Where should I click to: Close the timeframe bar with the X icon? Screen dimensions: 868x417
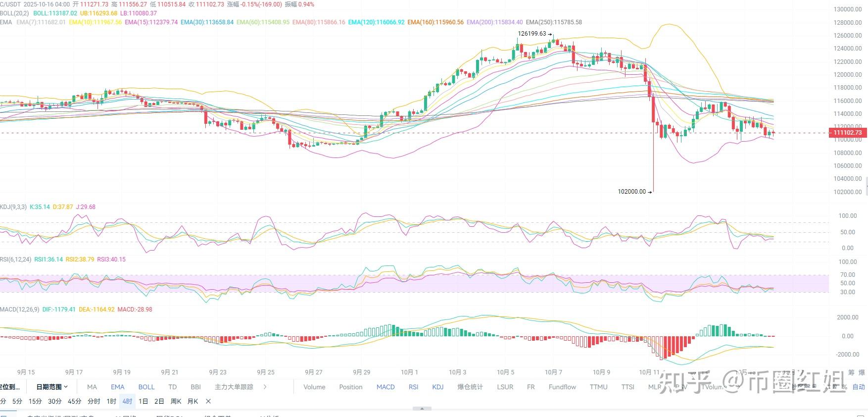click(x=208, y=401)
